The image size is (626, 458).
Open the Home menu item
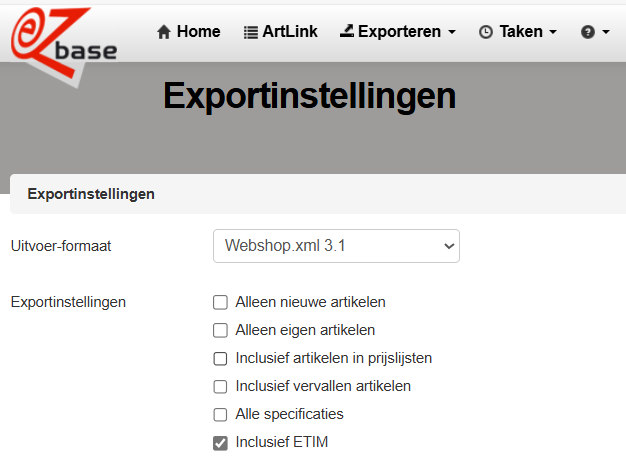[x=188, y=32]
